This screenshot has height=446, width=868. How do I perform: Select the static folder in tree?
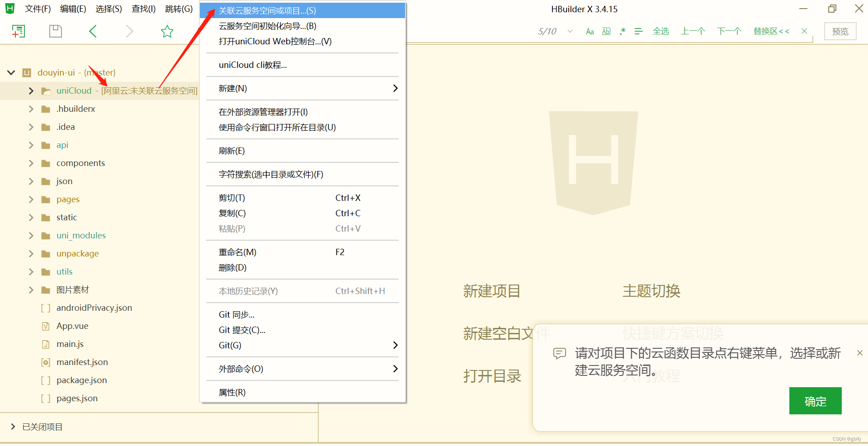[66, 217]
